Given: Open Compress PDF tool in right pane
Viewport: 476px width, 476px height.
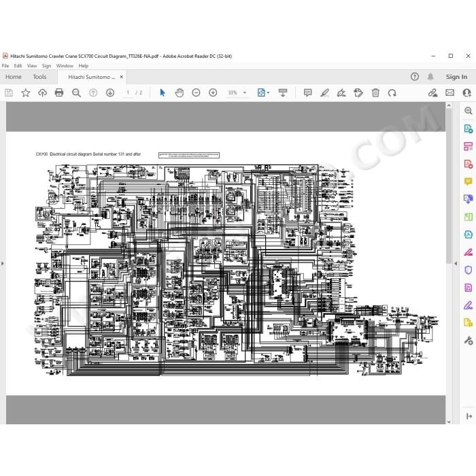Looking at the screenshot, I should [468, 235].
